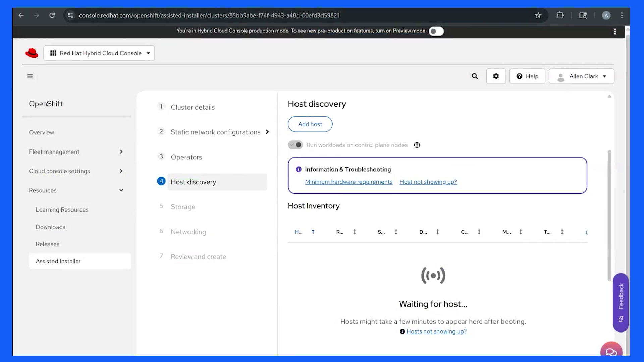Screen dimensions: 644x362
Task: Click the help question mark beside control plane toggle
Action: tap(417, 145)
